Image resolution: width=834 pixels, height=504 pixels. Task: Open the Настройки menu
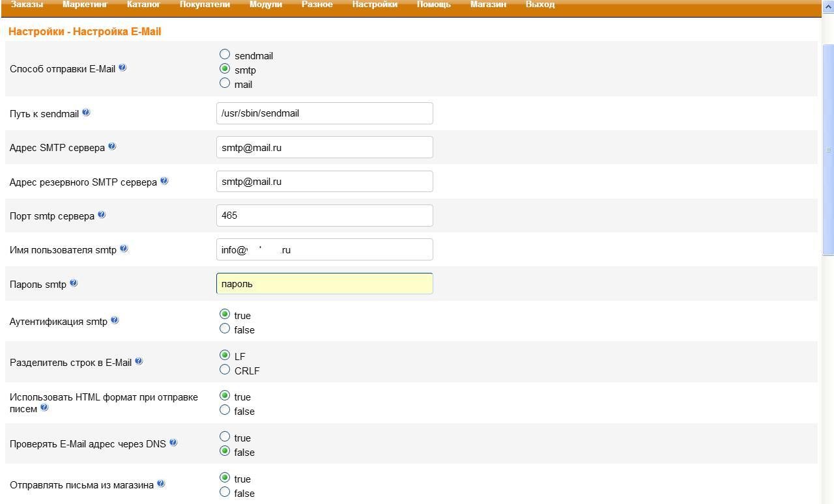(374, 5)
